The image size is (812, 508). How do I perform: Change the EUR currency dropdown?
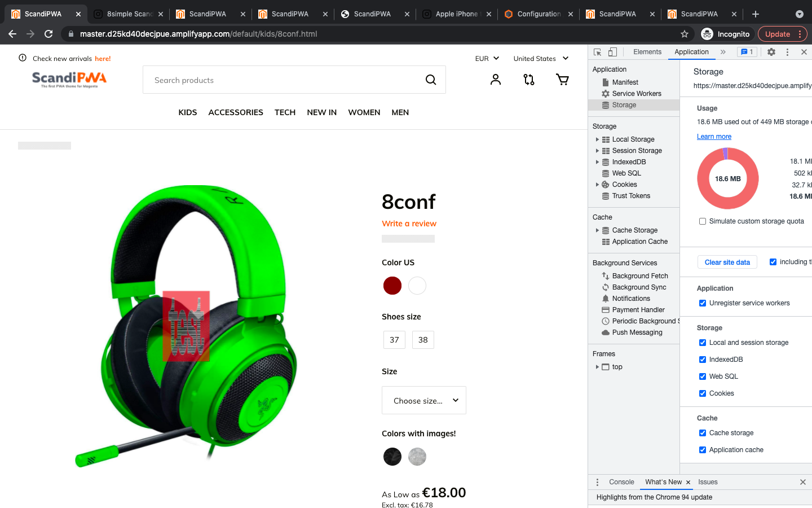tap(487, 58)
